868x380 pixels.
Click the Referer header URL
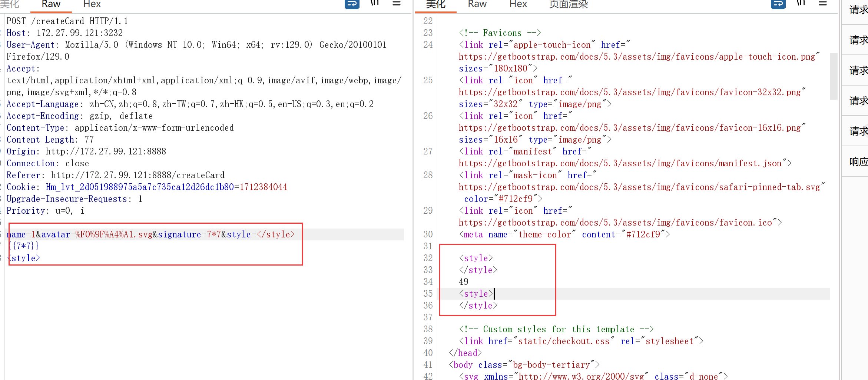click(138, 175)
